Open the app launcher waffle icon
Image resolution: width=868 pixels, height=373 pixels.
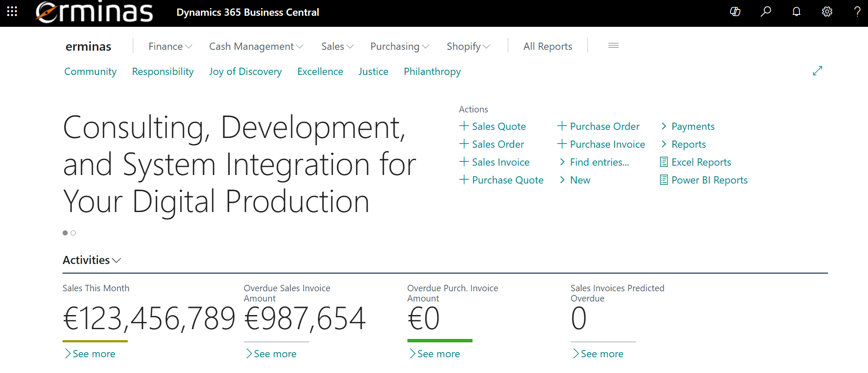12,11
